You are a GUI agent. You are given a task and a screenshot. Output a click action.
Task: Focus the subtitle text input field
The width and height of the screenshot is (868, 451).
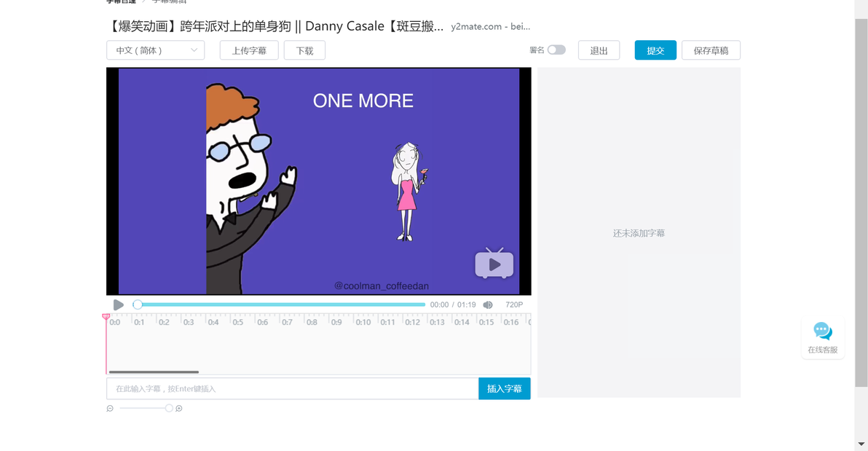pos(292,388)
